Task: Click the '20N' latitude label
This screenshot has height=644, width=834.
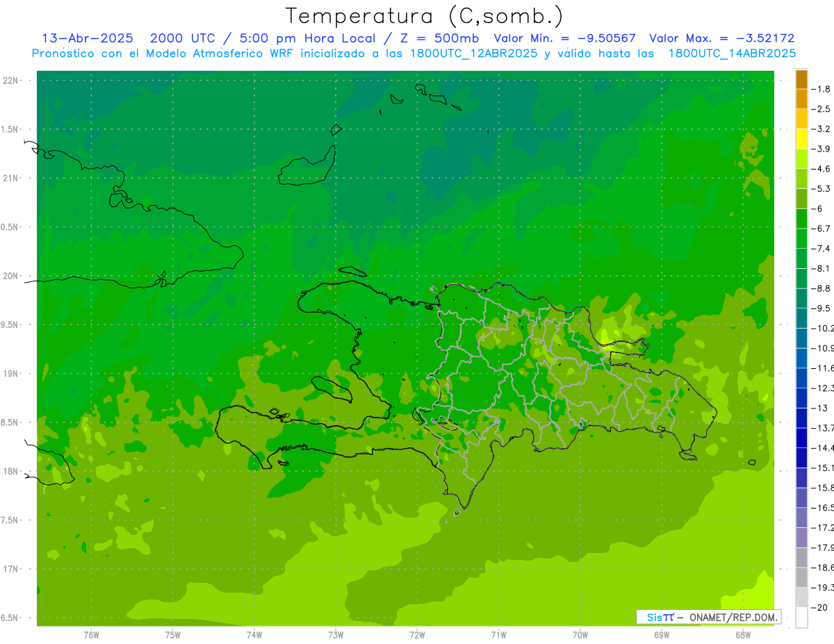Action: (11, 276)
